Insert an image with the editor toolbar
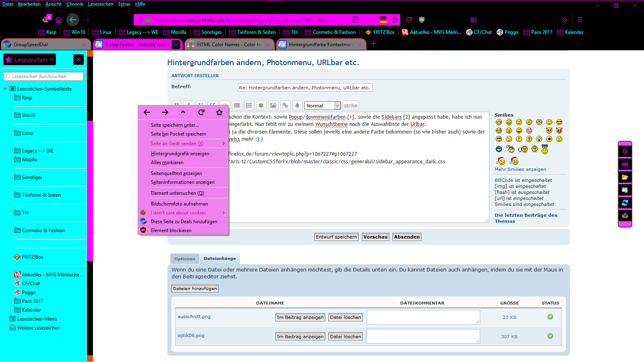644x362 pixels. pos(273,105)
